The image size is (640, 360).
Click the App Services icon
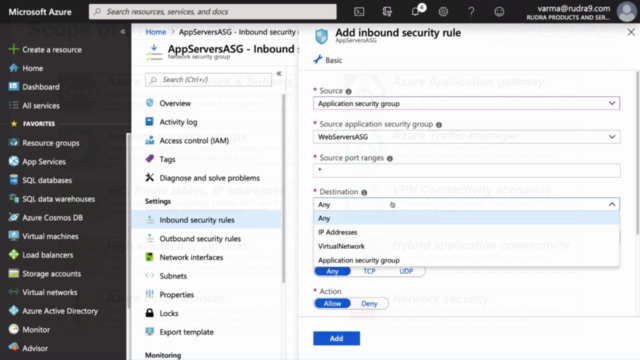pyautogui.click(x=13, y=161)
